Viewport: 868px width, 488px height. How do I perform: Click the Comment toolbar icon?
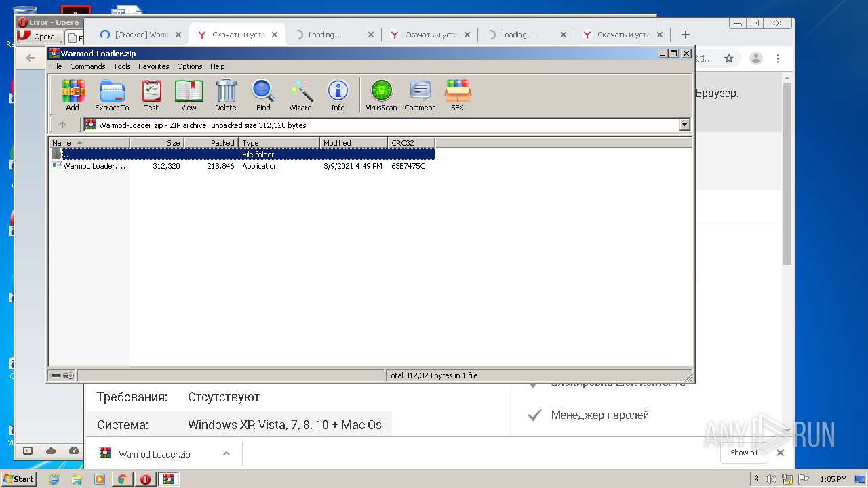(420, 95)
